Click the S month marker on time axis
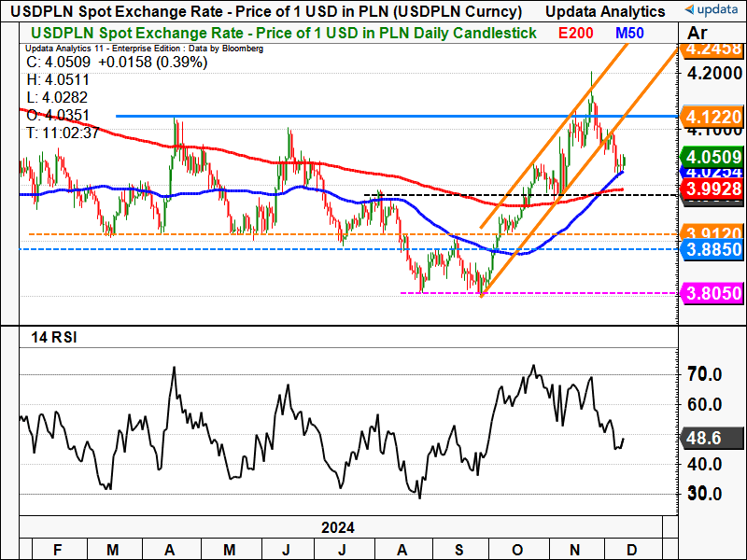 point(458,550)
